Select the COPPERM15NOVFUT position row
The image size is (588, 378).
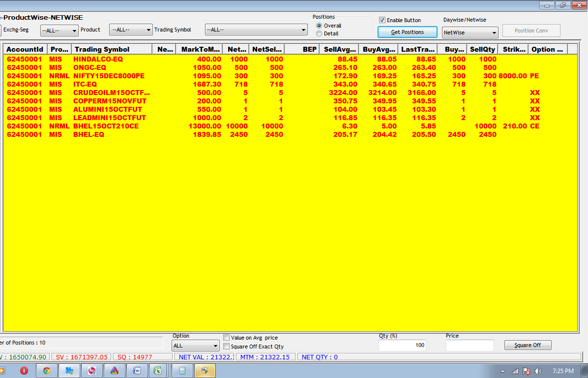point(290,101)
